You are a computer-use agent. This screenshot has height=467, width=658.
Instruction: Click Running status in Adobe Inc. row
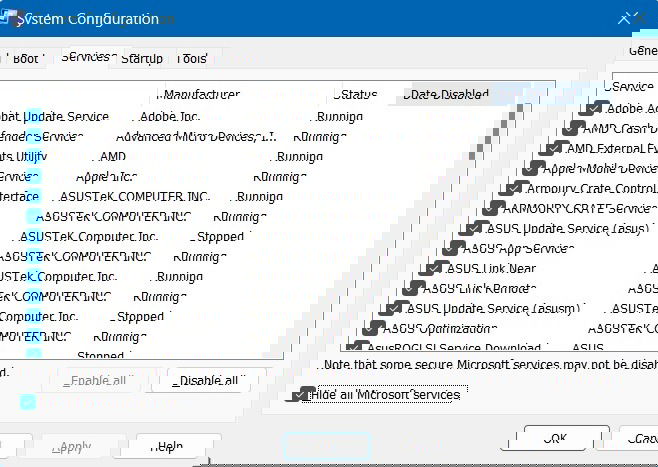[x=338, y=117]
